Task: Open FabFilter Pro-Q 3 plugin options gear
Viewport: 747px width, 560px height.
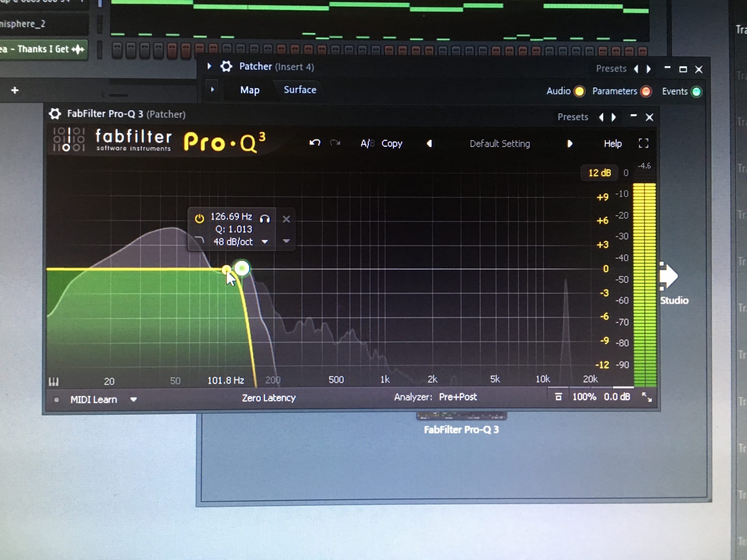Action: [55, 114]
